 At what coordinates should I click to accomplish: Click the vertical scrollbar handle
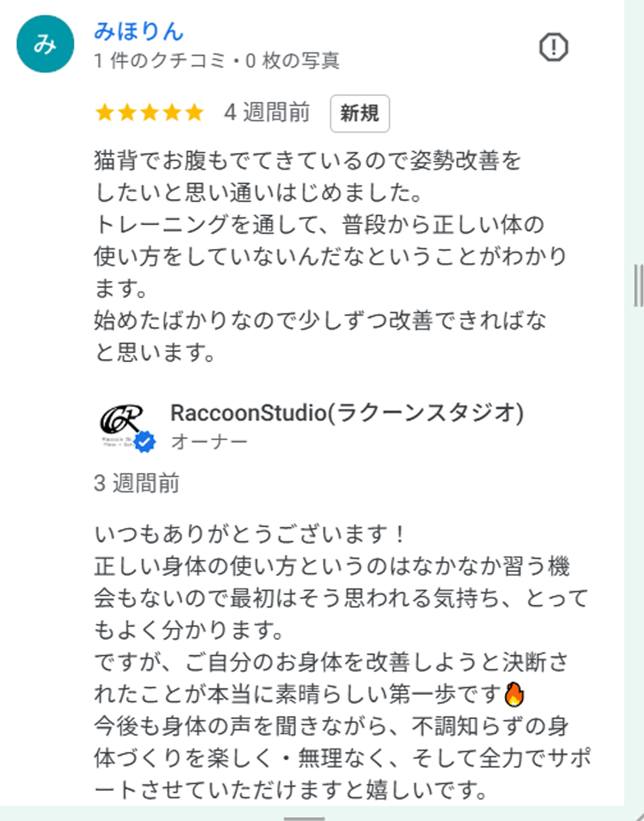[638, 285]
